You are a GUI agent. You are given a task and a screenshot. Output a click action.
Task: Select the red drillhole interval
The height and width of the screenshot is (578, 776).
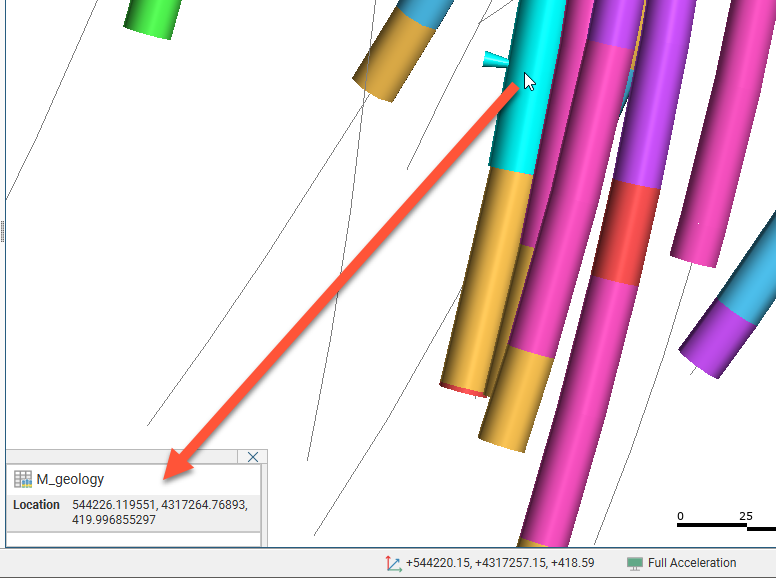(626, 233)
